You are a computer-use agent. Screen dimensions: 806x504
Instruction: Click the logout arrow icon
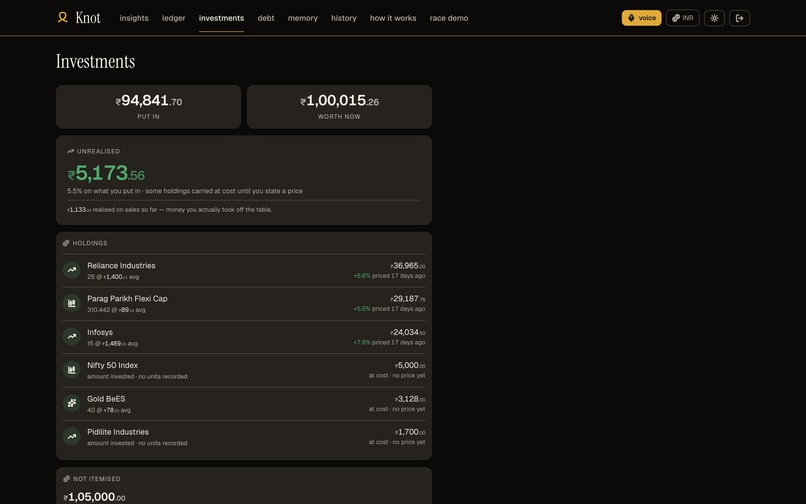(740, 18)
